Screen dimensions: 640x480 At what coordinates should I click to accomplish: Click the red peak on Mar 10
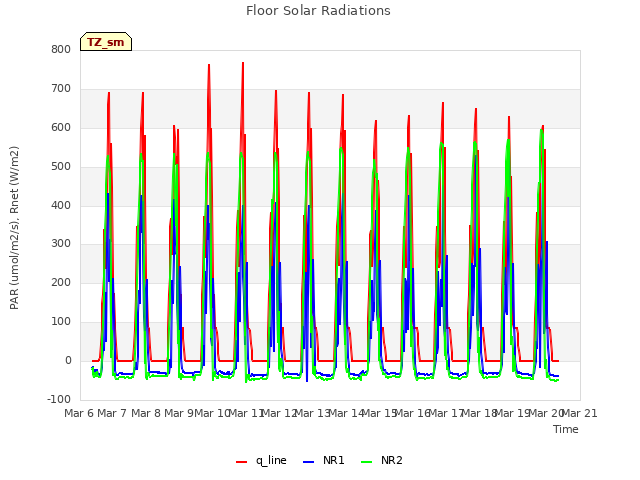tap(209, 65)
